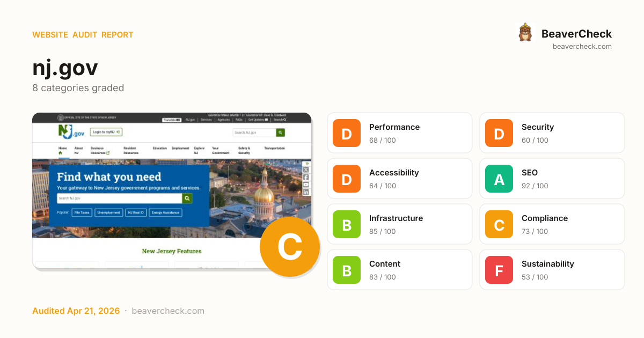
Task: Click the NJ.gov logo in the site header
Action: pos(70,131)
